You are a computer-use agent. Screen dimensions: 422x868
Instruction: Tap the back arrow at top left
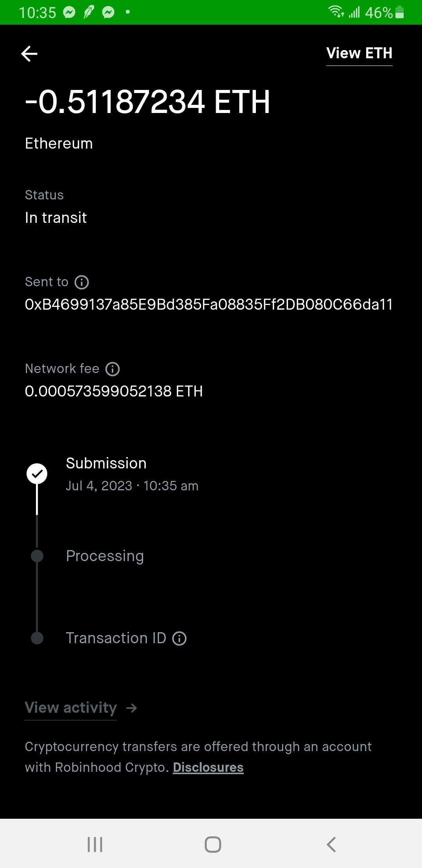(29, 54)
